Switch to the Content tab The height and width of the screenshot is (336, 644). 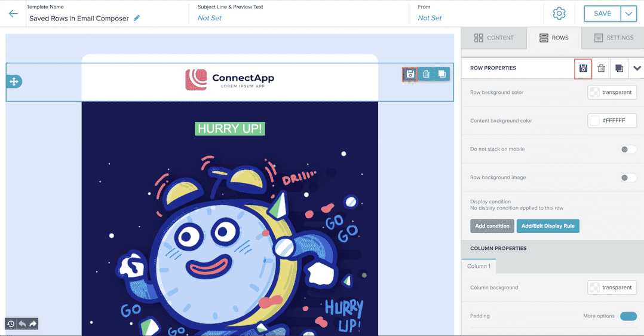pyautogui.click(x=493, y=38)
